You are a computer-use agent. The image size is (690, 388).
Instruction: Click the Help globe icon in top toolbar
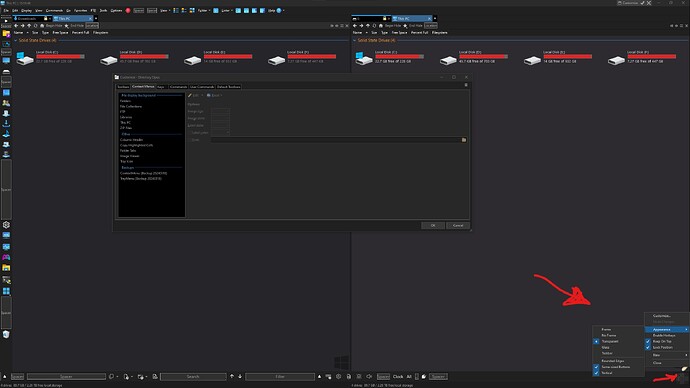pyautogui.click(x=279, y=10)
